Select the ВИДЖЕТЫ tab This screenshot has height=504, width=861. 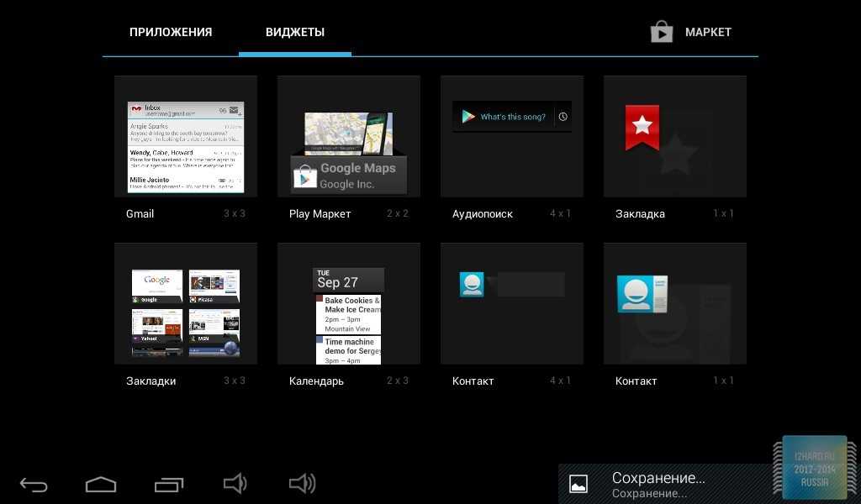coord(295,32)
